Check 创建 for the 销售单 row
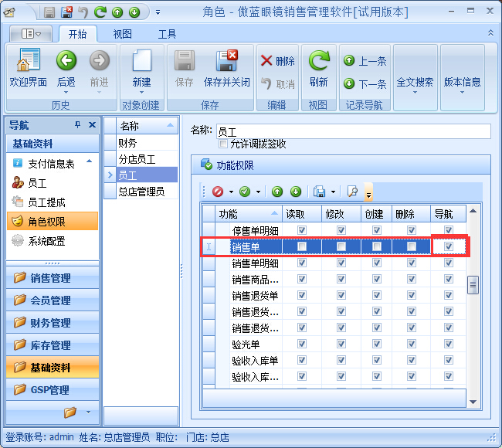Image resolution: width=502 pixels, height=448 pixels. [x=377, y=246]
